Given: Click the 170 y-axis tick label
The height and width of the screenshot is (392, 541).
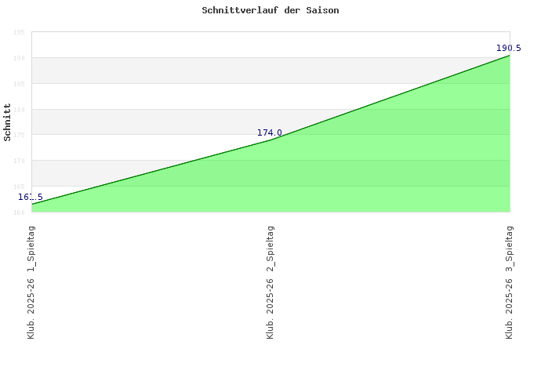Looking at the screenshot, I should click(20, 161).
